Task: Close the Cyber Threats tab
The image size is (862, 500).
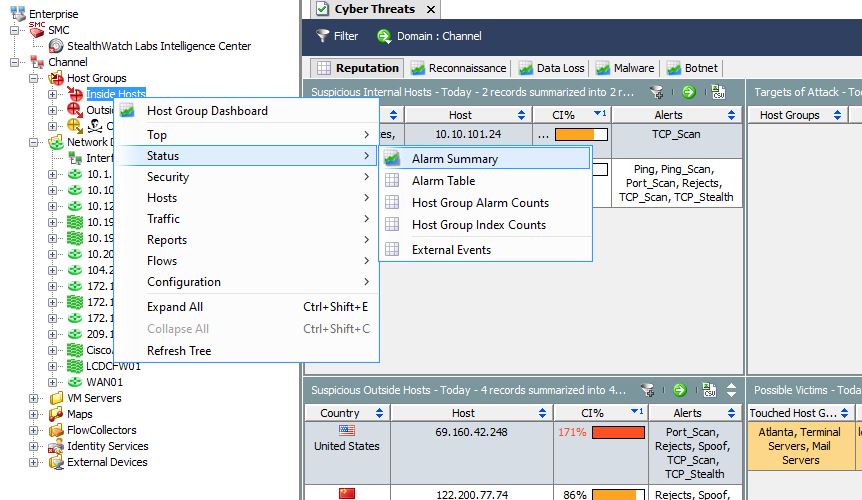Action: point(432,9)
